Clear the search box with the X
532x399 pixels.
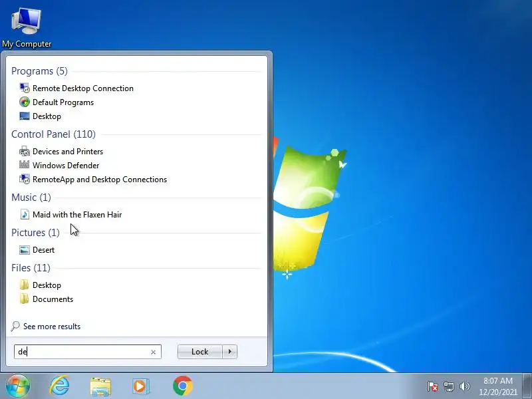(x=153, y=352)
